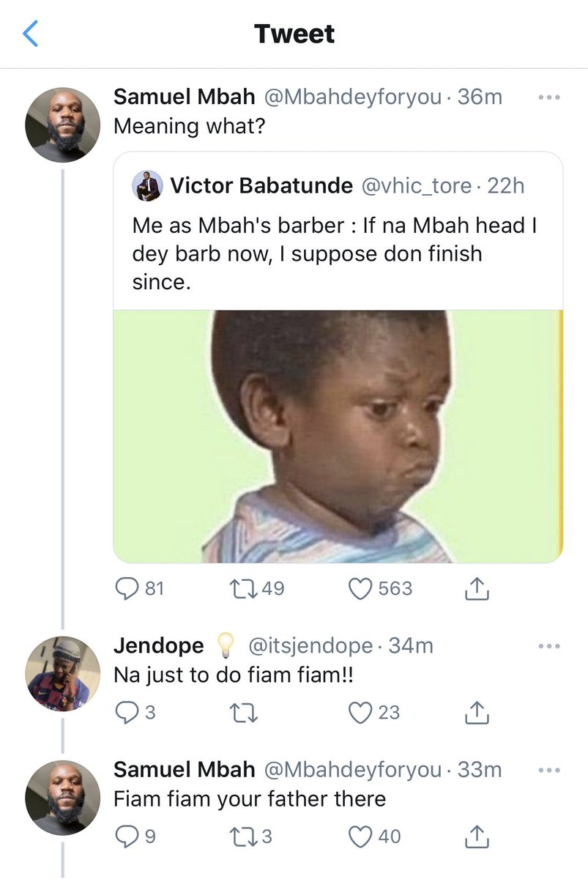Like the tweet with 563 likes
The width and height of the screenshot is (588, 879).
coord(360,589)
